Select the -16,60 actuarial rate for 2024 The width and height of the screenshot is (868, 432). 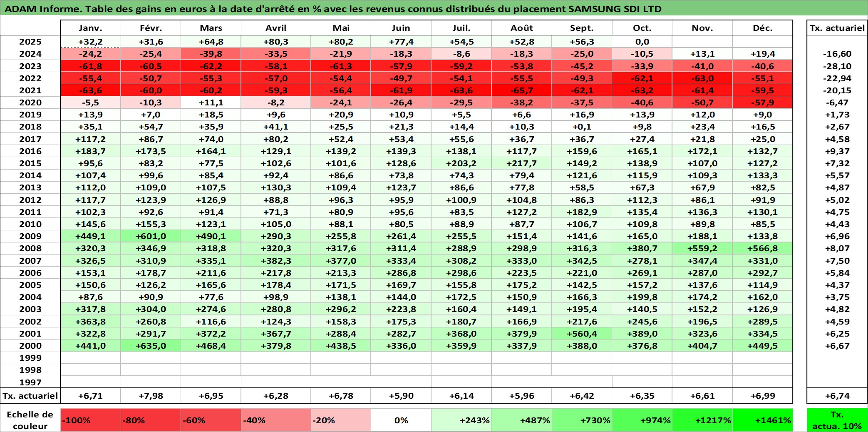pos(837,54)
